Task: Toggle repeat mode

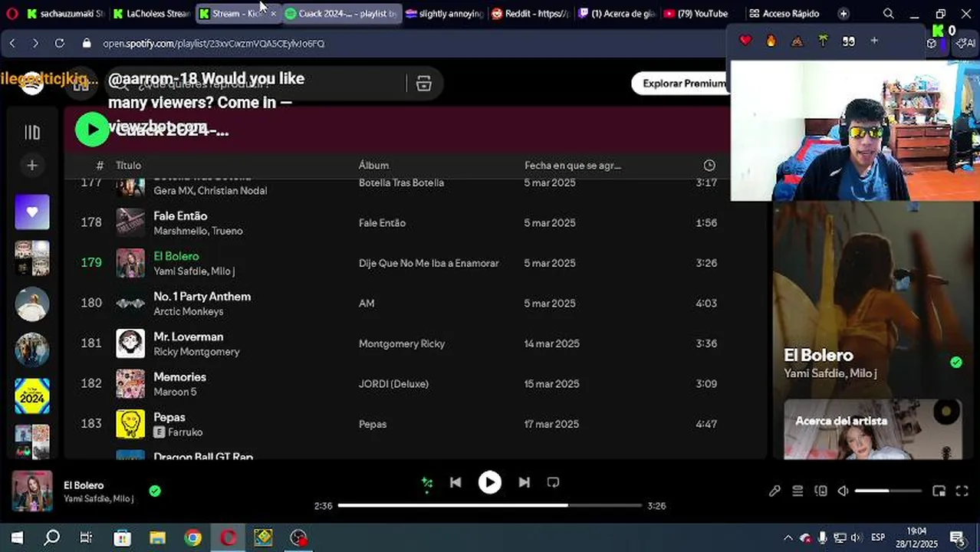Action: click(553, 482)
